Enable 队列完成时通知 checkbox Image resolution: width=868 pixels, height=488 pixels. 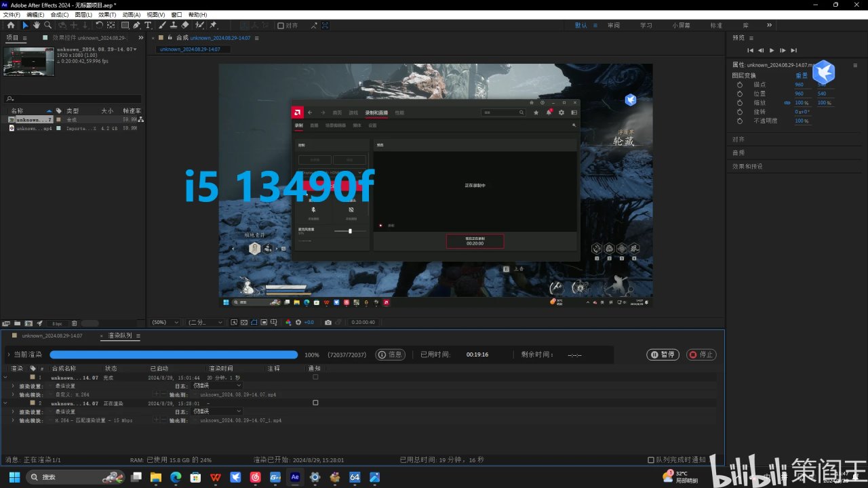(x=651, y=460)
